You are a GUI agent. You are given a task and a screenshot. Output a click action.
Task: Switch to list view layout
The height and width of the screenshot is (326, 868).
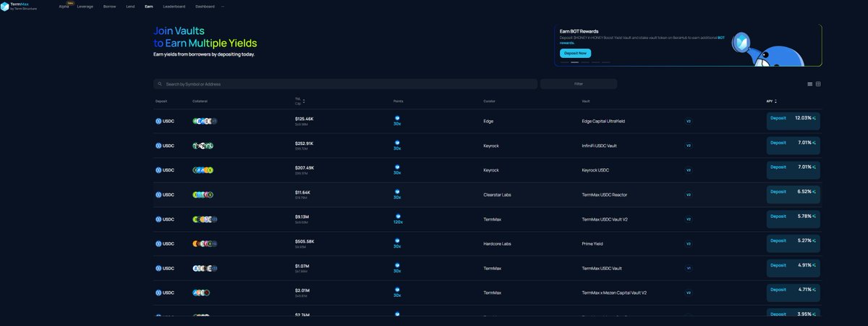[810, 84]
